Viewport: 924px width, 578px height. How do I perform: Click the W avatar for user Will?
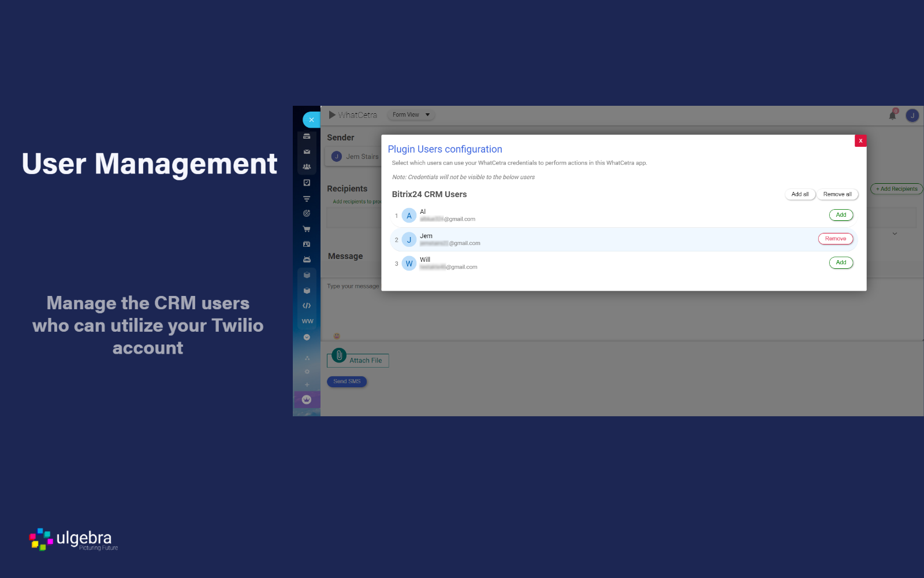(x=409, y=264)
